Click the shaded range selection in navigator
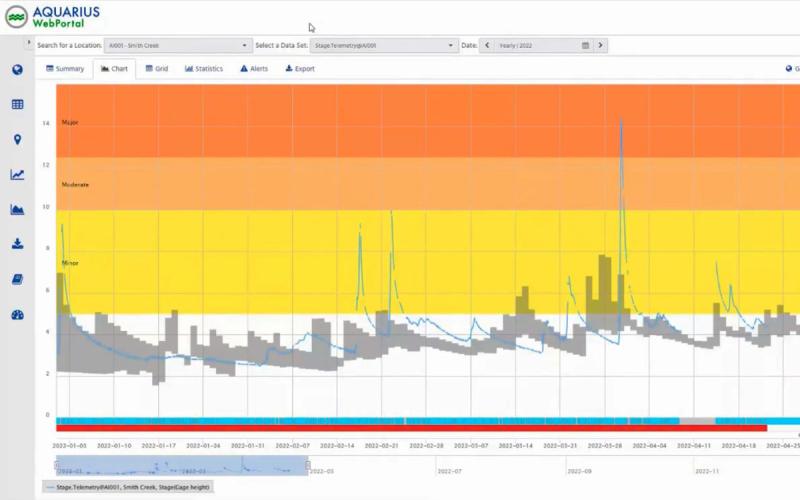Screen dimensions: 800x500 182,466
